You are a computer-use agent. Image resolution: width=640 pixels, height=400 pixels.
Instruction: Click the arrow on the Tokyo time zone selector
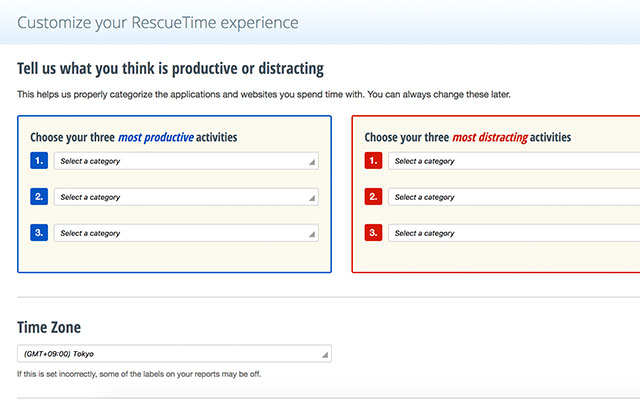324,355
